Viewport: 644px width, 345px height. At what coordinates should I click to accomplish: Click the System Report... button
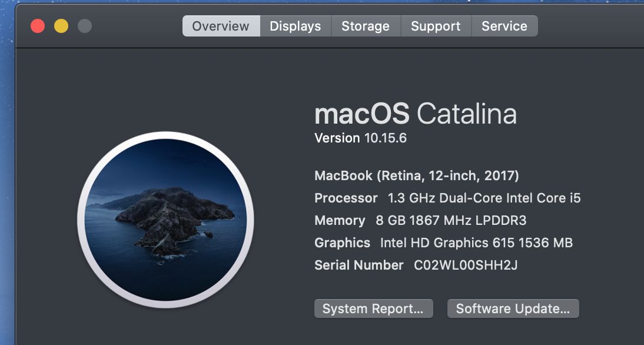373,308
